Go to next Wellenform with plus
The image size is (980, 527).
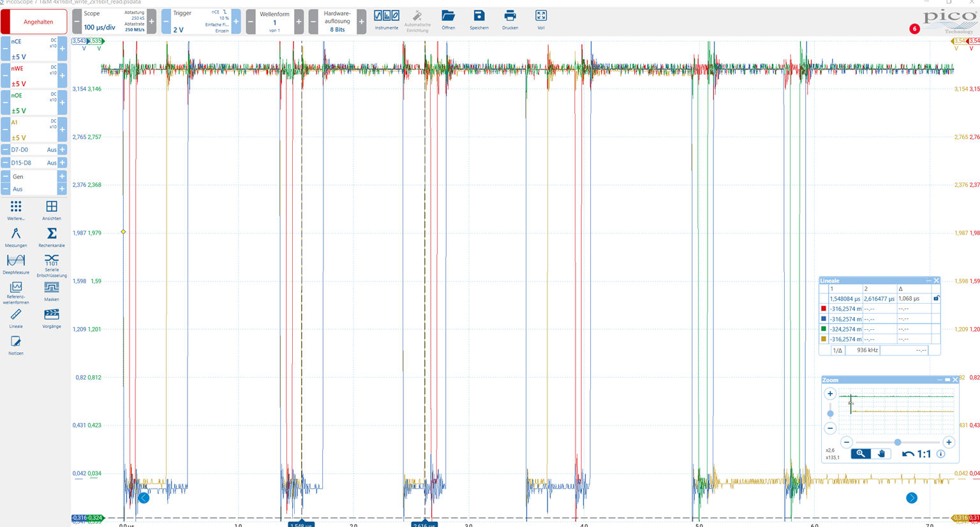(299, 22)
